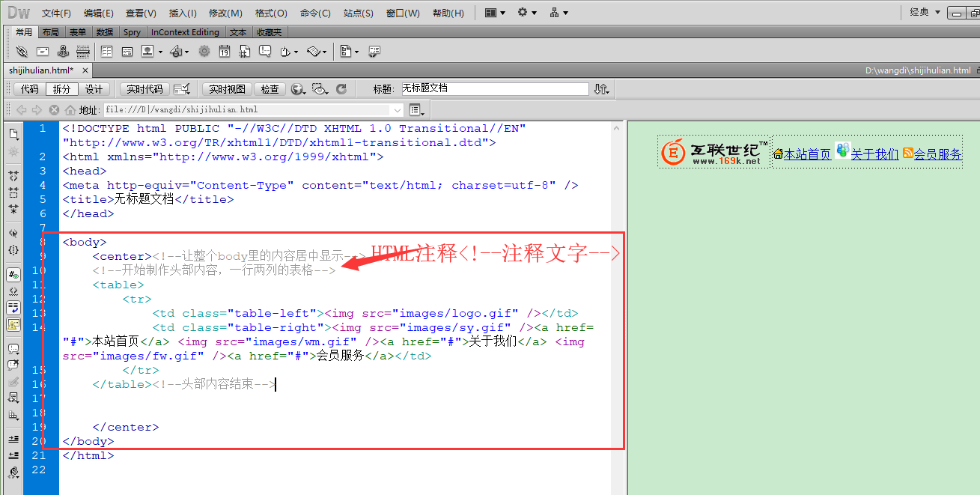The height and width of the screenshot is (495, 980).
Task: Insert Server-Side Include icon
Action: 245,52
